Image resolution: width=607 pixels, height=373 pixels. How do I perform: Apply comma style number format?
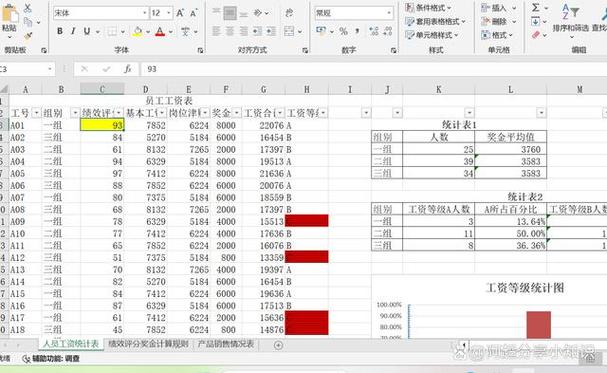pyautogui.click(x=357, y=31)
